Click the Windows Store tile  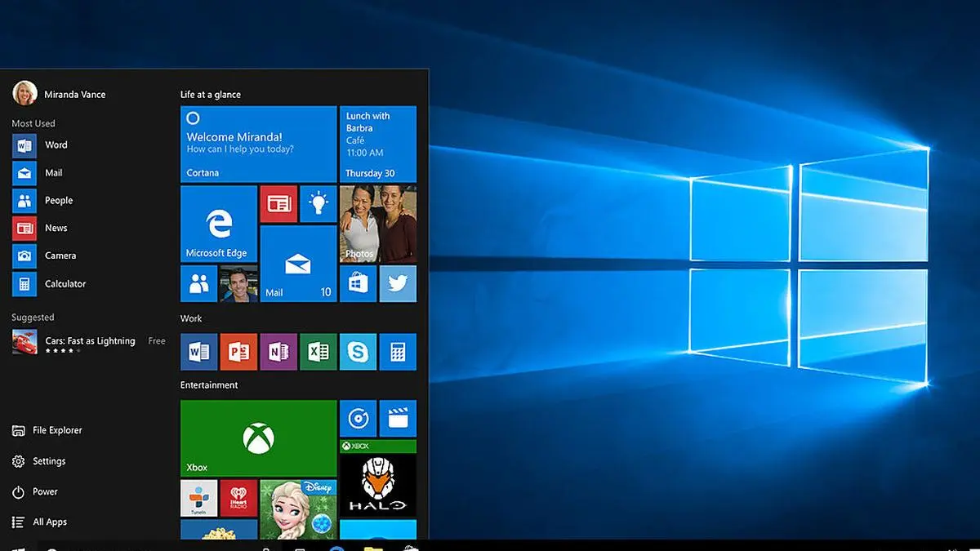[358, 283]
